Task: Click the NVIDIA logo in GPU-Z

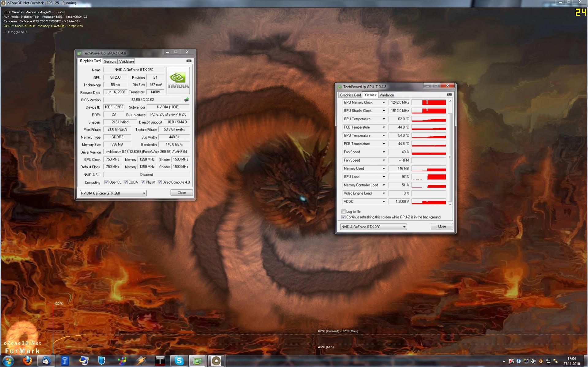Action: point(178,81)
